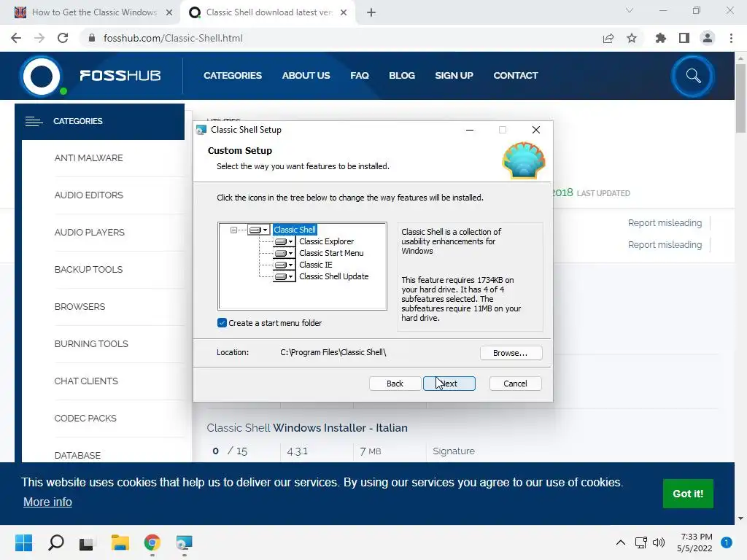This screenshot has width=747, height=560.
Task: Collapse the Classic Shell tree node
Action: (x=233, y=230)
